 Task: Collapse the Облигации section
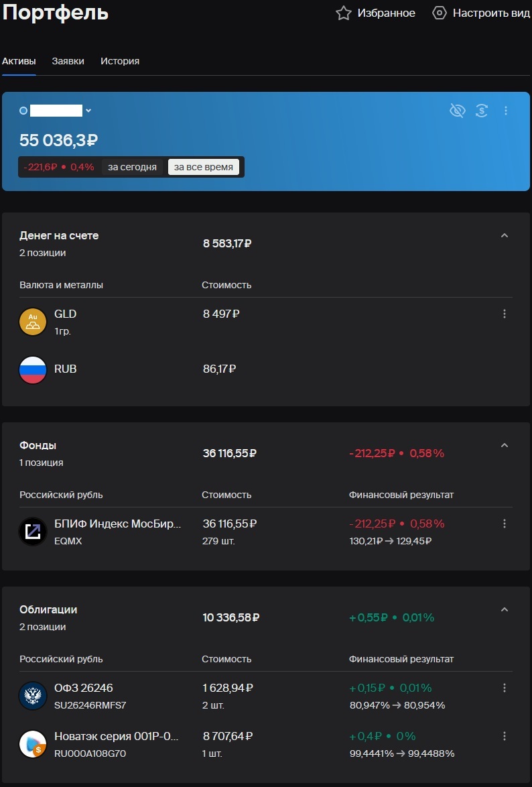[505, 610]
